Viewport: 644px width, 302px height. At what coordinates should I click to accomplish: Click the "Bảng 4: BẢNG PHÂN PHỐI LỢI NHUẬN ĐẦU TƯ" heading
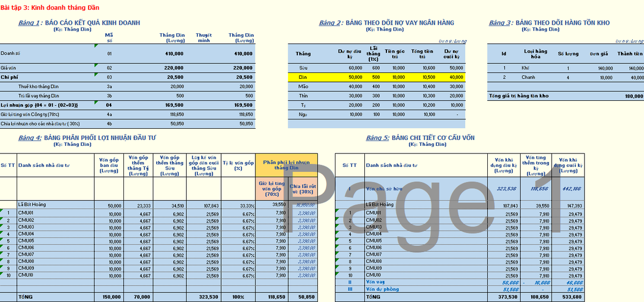click(87, 138)
